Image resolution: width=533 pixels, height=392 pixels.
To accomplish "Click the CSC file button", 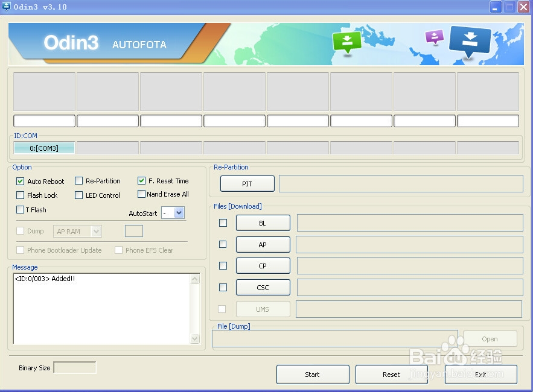I will (x=263, y=288).
